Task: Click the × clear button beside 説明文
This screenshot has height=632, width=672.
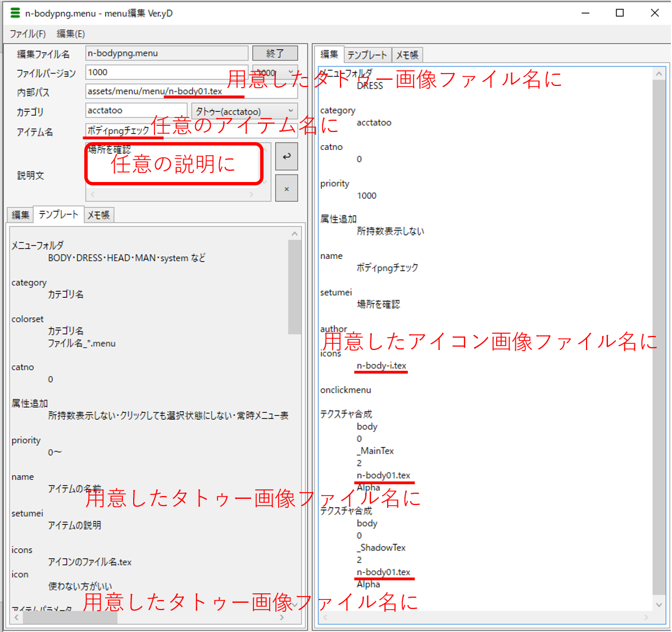Action: 287,188
